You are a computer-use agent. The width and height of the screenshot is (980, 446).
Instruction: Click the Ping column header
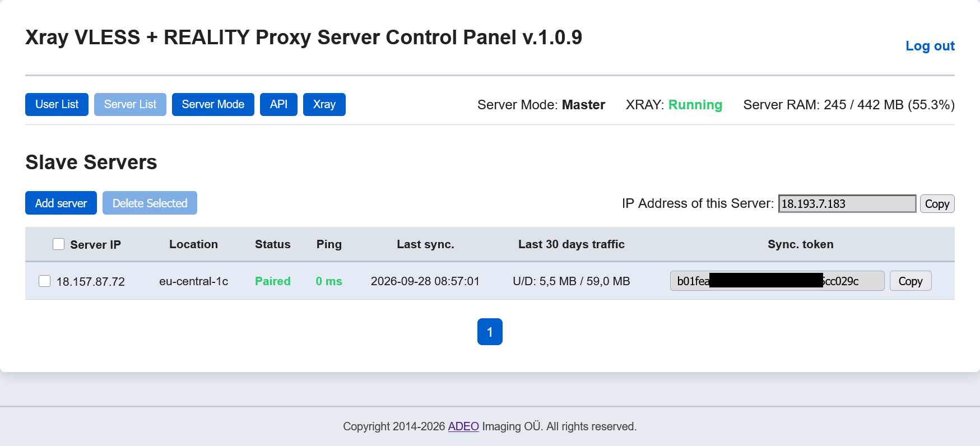point(329,244)
